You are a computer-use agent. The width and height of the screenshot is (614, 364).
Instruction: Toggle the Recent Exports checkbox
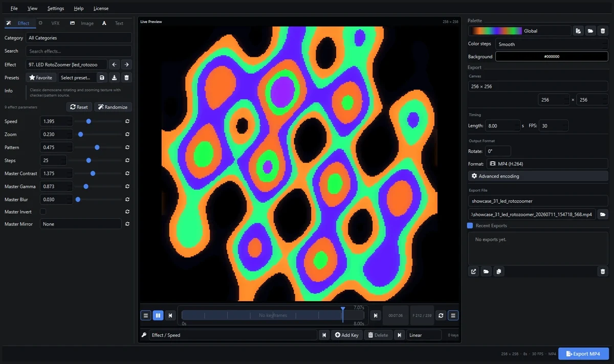click(470, 225)
